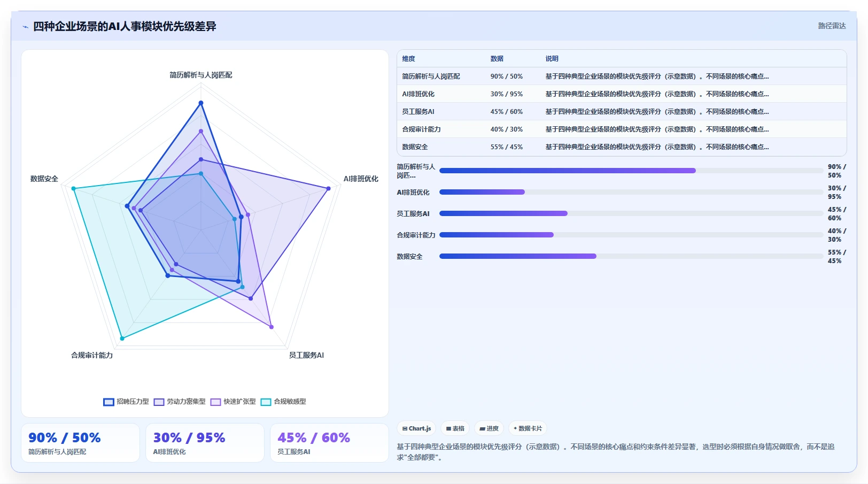868x484 pixels.
Task: Click the 30% / 95% table value
Action: coord(507,94)
